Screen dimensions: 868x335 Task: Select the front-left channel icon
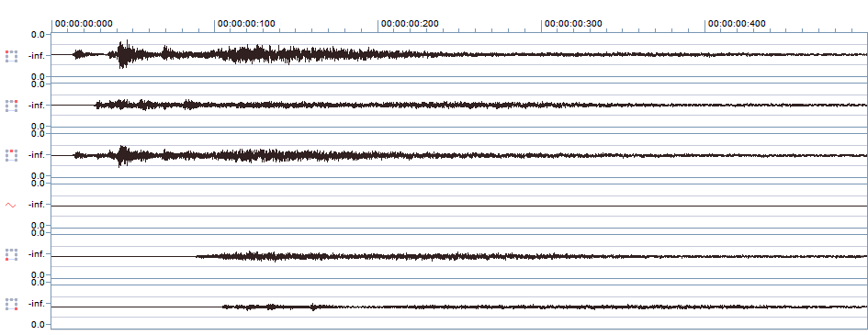[11, 56]
